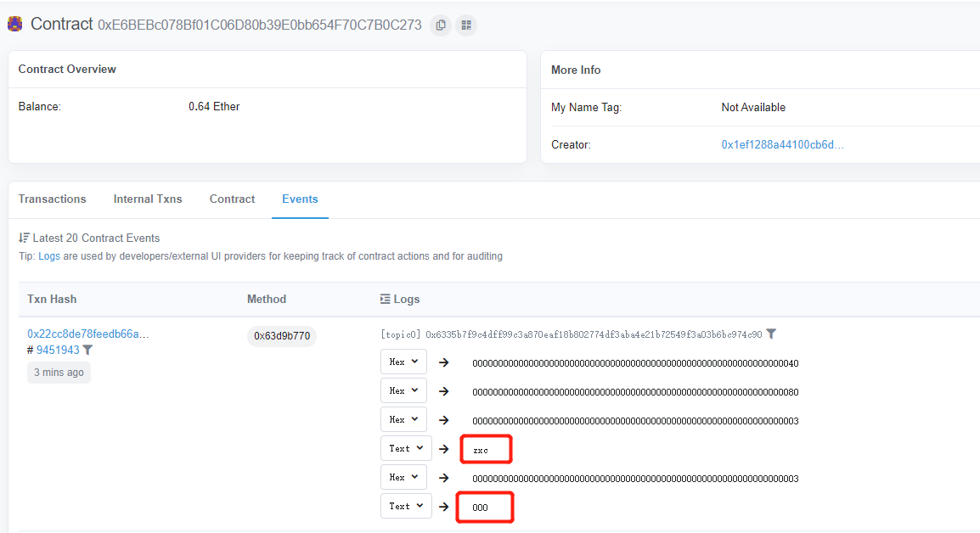
Task: Click the Txn Hash column header
Action: (52, 299)
